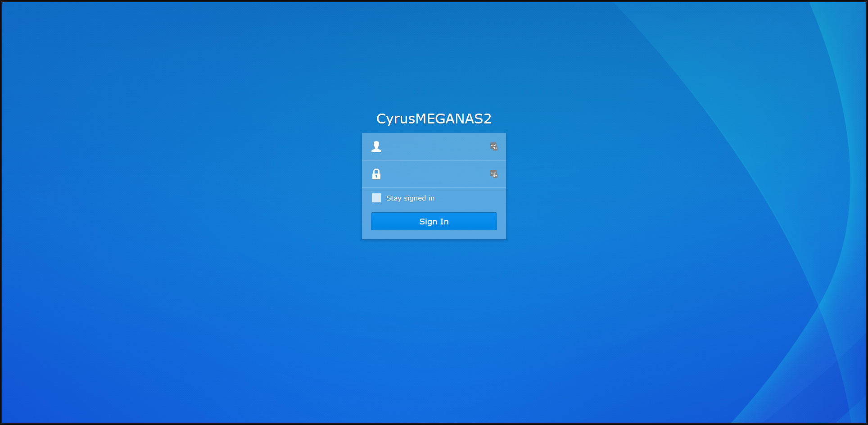Enable the Stay signed in checkbox

[376, 198]
